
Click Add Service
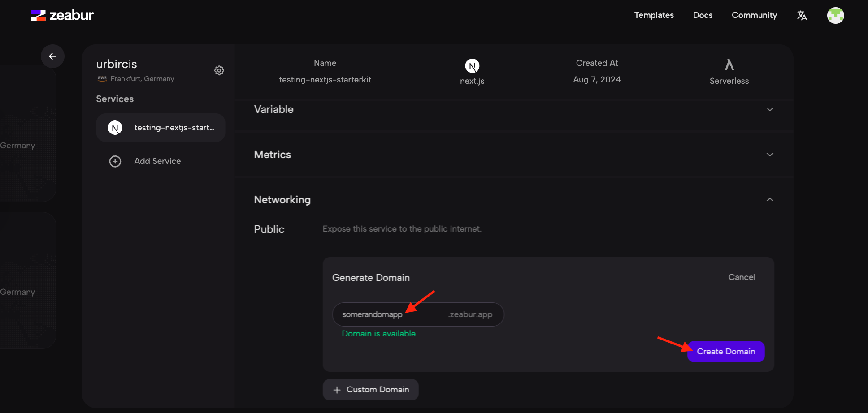pyautogui.click(x=157, y=161)
